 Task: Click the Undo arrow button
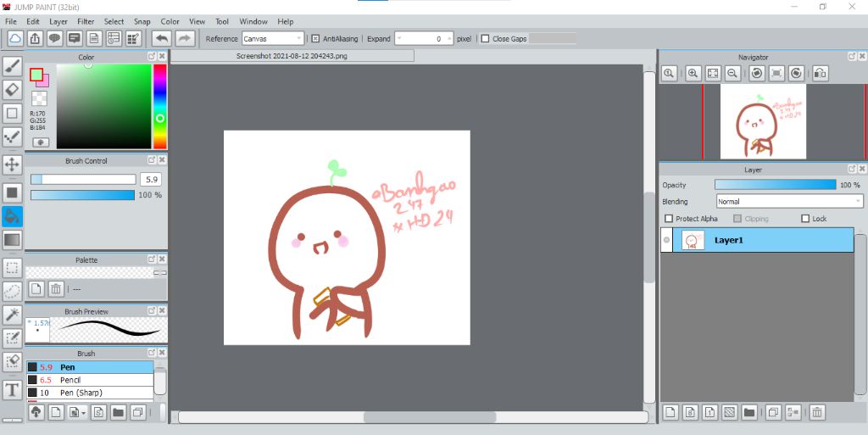(x=162, y=39)
